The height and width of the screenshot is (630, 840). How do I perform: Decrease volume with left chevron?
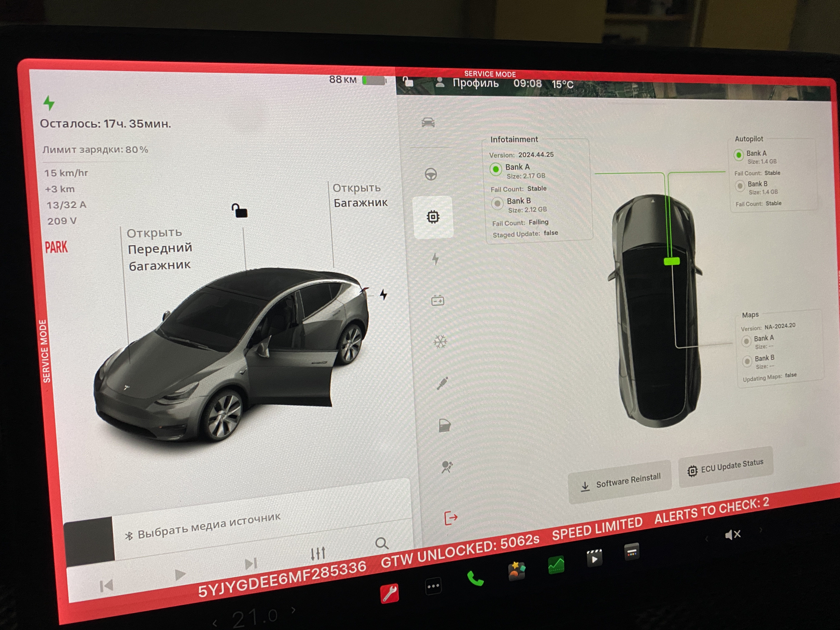pyautogui.click(x=706, y=539)
